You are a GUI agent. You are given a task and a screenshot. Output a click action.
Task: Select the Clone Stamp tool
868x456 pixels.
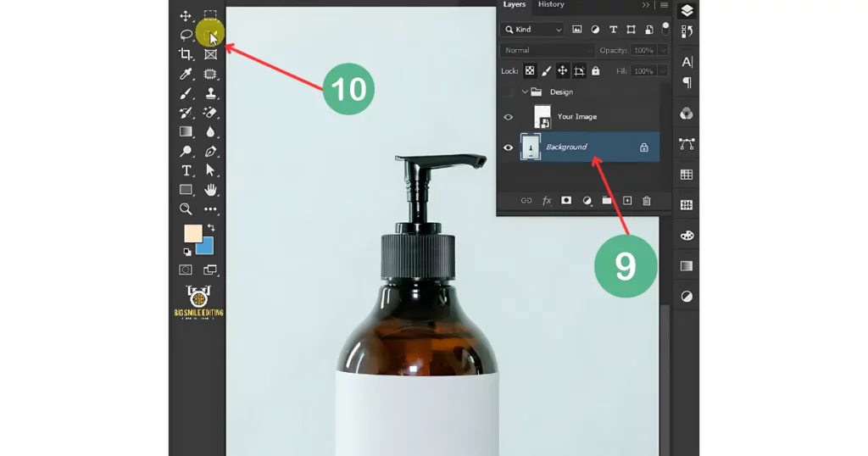pyautogui.click(x=210, y=93)
